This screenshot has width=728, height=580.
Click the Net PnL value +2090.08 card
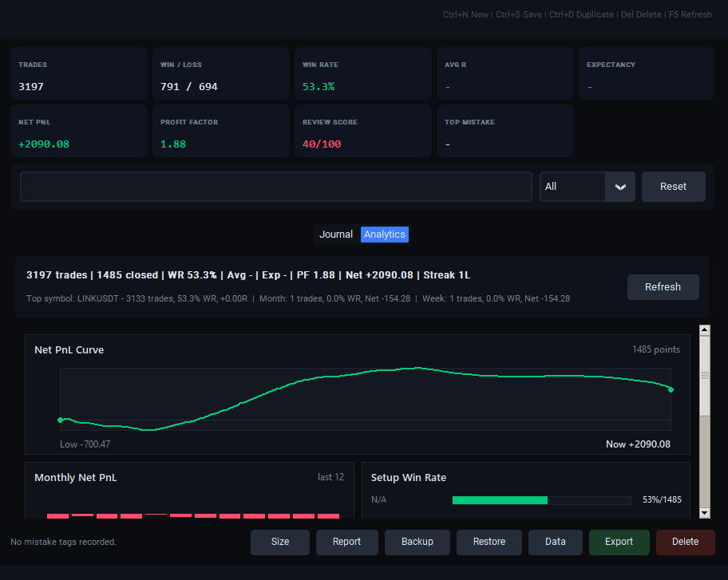tap(79, 131)
